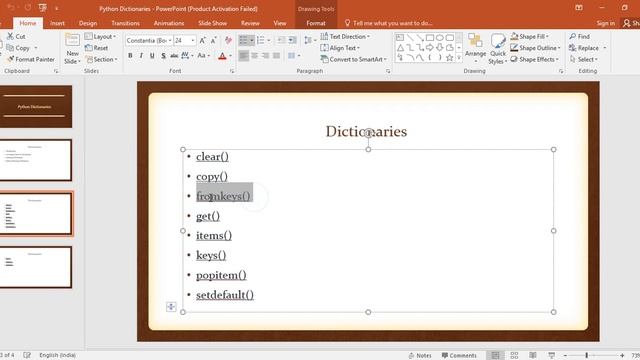
Task: Clear all formatting with the eraser icon
Action: [x=228, y=40]
